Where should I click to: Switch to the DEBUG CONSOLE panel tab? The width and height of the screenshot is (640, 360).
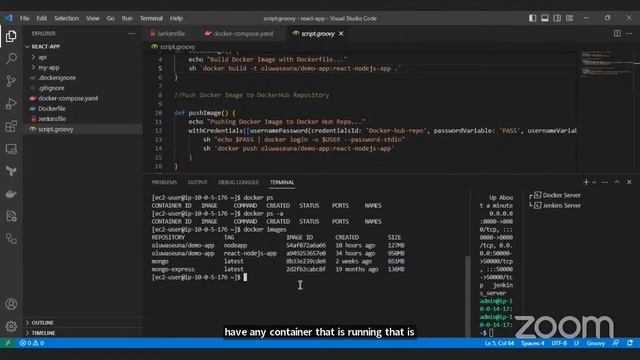pyautogui.click(x=238, y=182)
